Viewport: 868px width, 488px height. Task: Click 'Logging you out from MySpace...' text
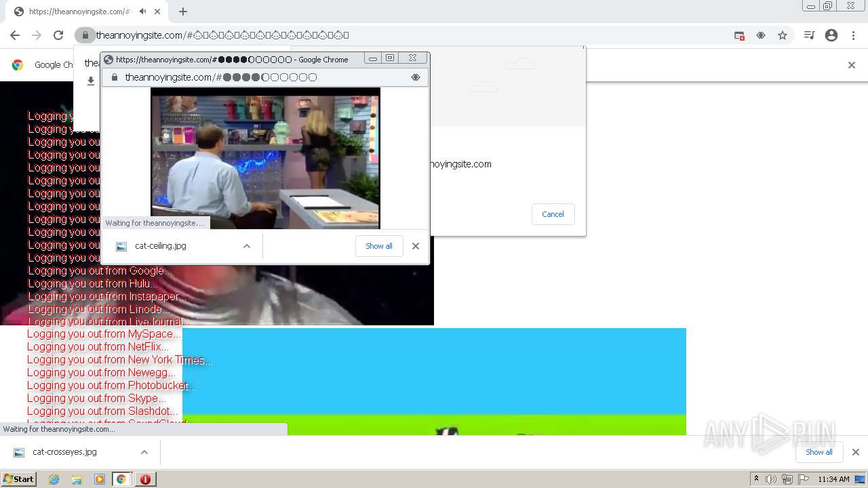(x=104, y=334)
